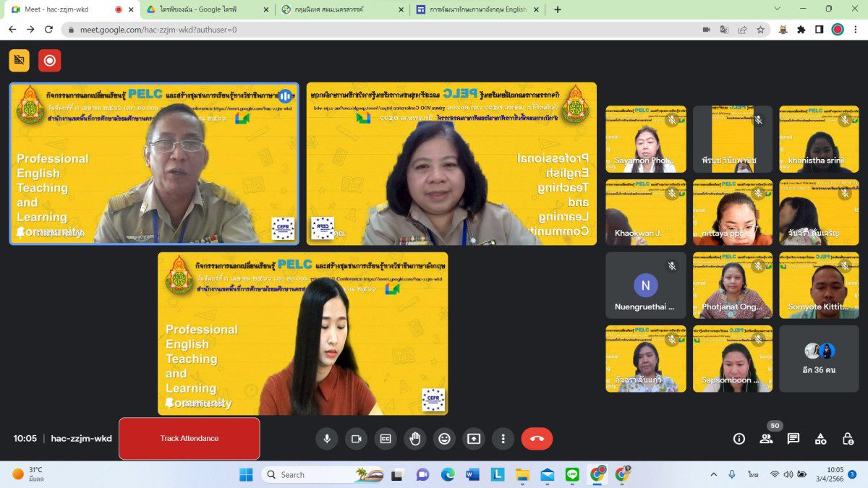
Task: Click the Thai language input indicator
Action: point(753,474)
